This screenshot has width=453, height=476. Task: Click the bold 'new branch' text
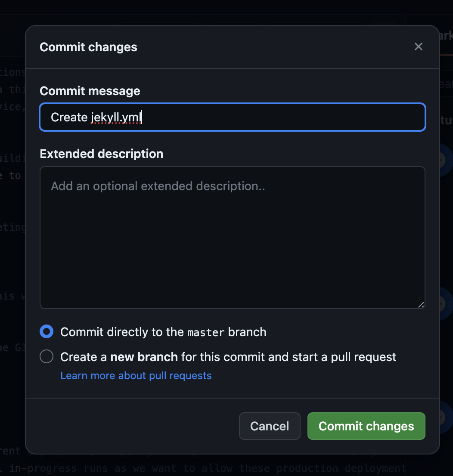pos(144,357)
